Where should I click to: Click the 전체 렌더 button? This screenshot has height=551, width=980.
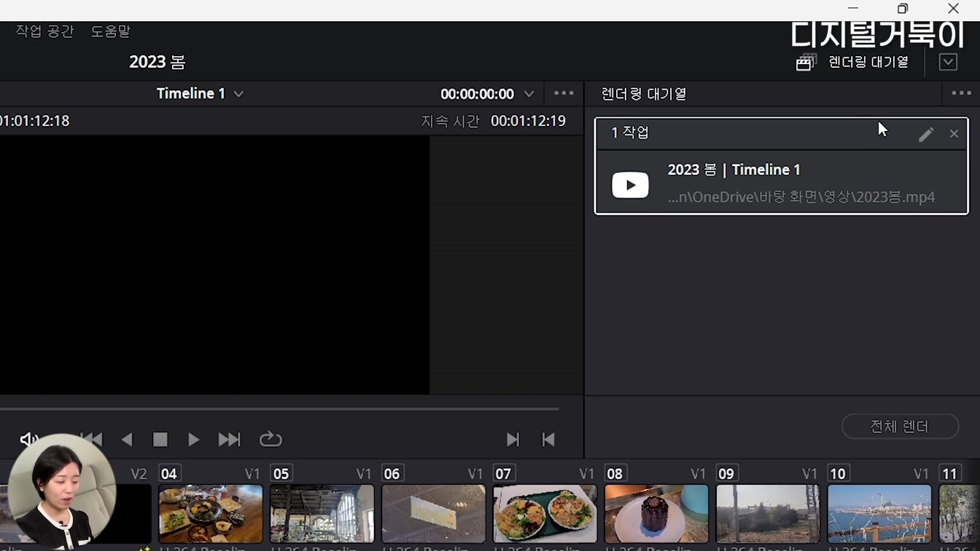(x=900, y=426)
